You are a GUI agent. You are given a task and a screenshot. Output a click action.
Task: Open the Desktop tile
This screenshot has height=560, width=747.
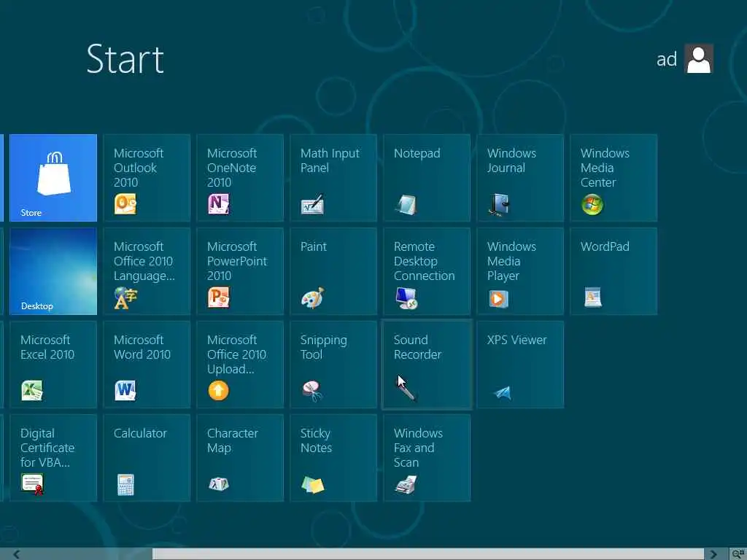pyautogui.click(x=53, y=271)
